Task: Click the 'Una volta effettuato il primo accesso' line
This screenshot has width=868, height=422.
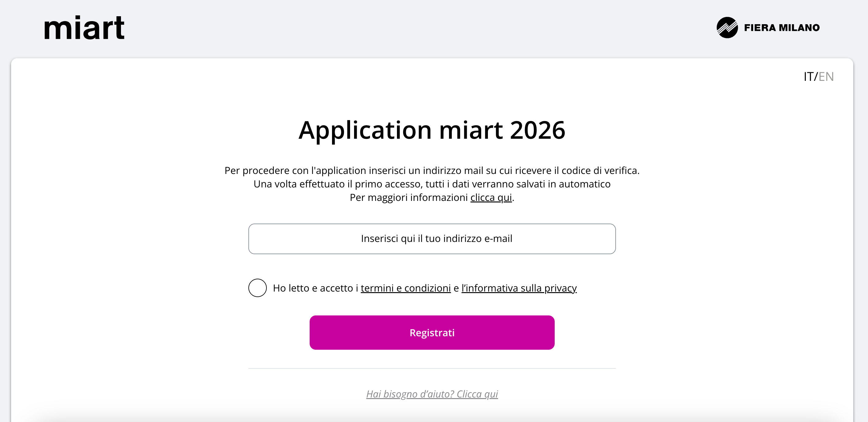Action: 432,184
